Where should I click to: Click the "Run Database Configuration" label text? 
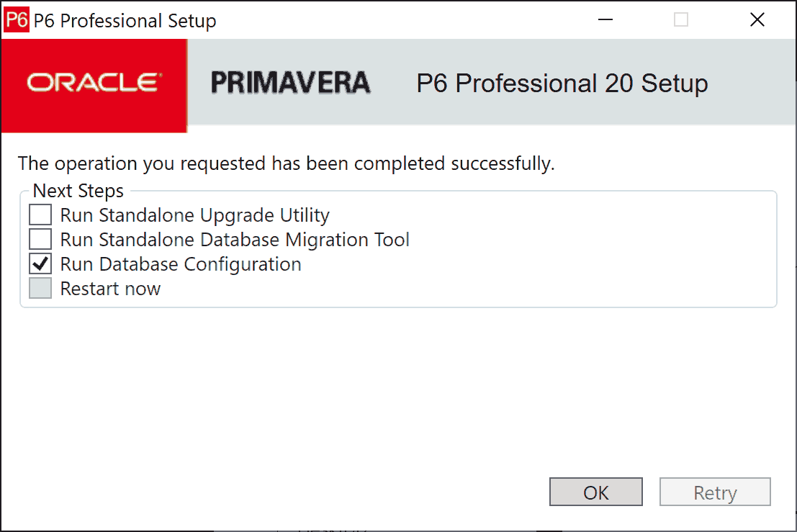(181, 264)
